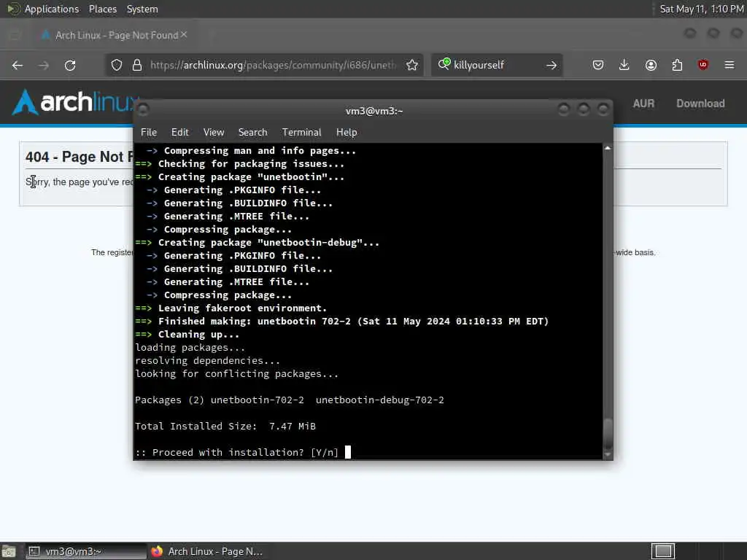Open the AUR link in Arch header
Screen dimensions: 747x560
coord(643,104)
